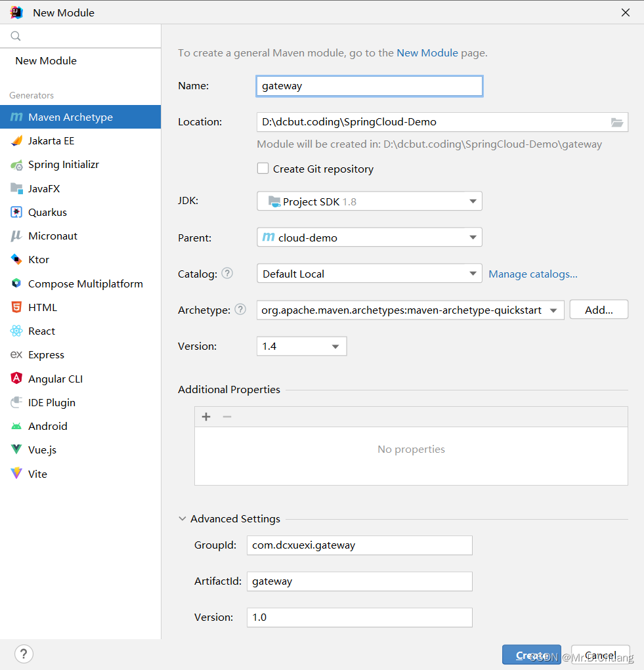Click the IDE Plugin icon

[16, 402]
